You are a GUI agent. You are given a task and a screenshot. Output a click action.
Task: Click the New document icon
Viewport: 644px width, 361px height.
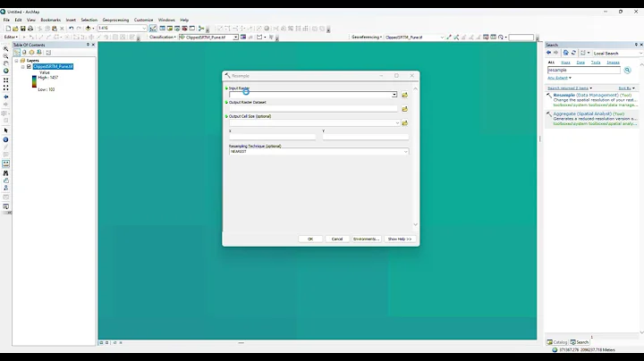point(8,29)
